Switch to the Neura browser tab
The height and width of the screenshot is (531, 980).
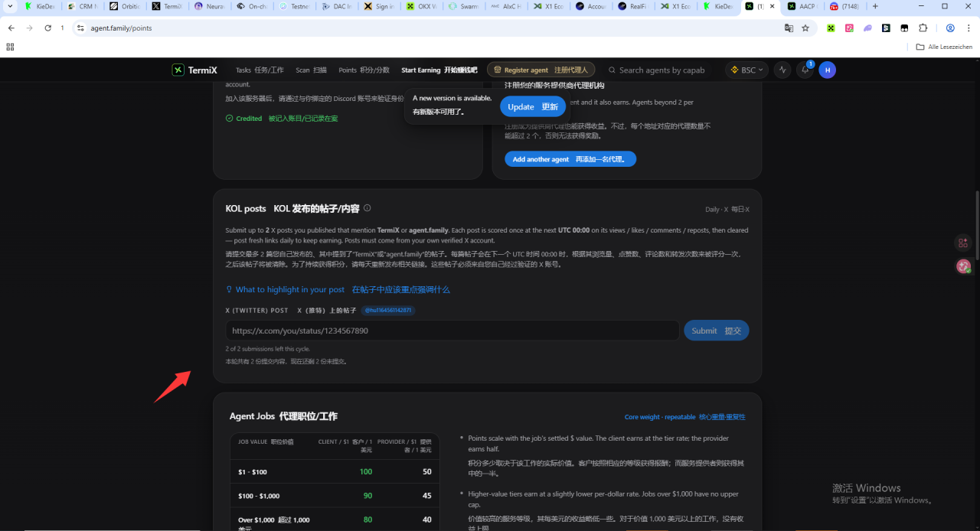[209, 6]
